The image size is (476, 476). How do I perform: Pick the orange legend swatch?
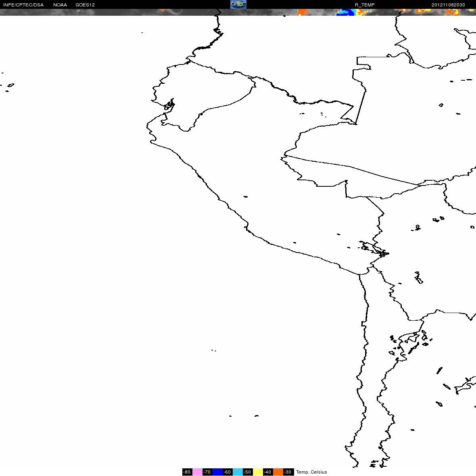click(x=278, y=472)
